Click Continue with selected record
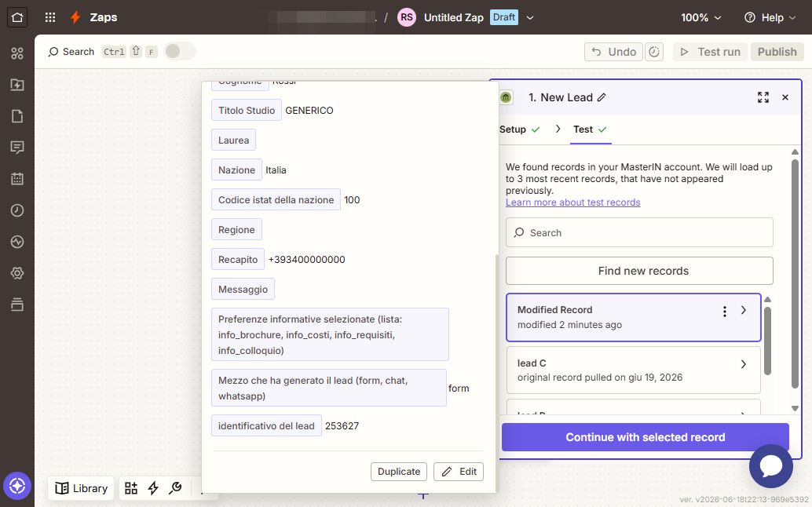The width and height of the screenshot is (812, 507). tap(646, 437)
